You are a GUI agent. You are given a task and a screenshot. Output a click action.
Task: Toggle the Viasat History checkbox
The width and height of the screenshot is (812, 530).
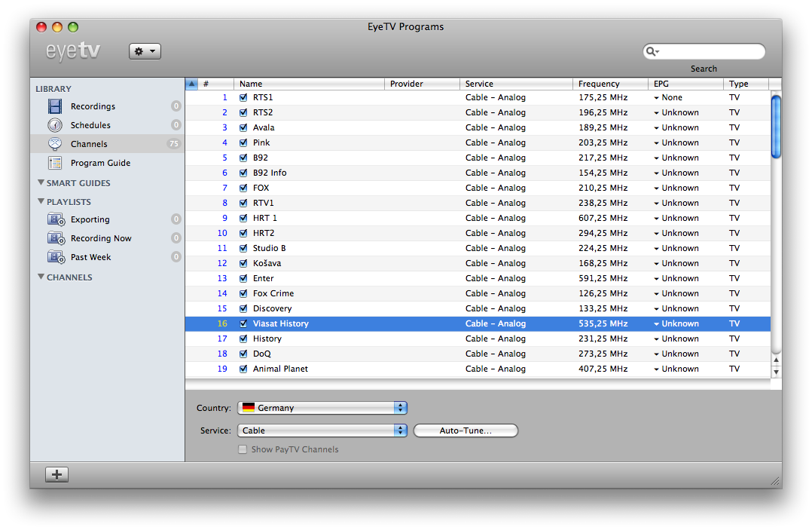(243, 323)
